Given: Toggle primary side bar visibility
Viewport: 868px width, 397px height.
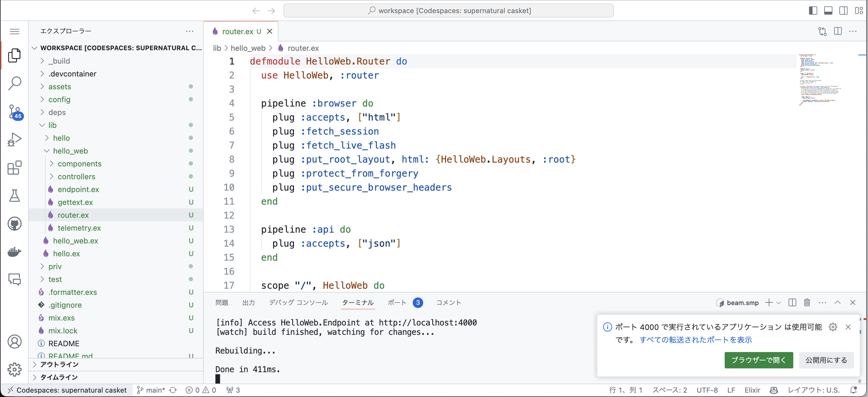Looking at the screenshot, I should [813, 11].
